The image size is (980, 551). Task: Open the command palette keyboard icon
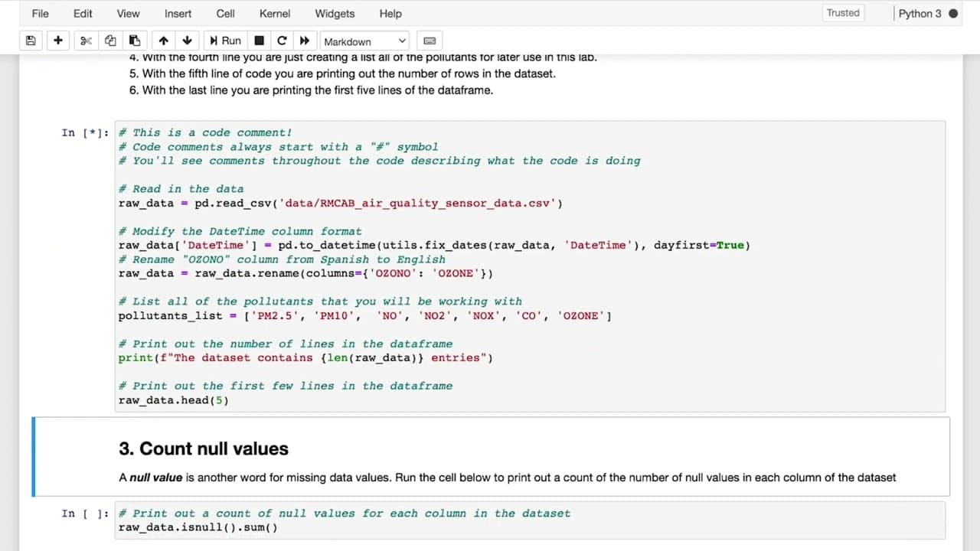430,41
